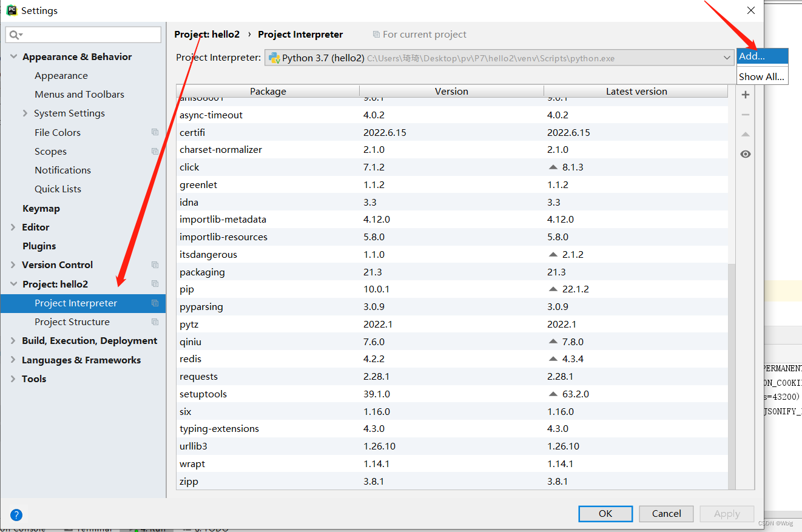Expand the Build, Execution, Deployment section
802x532 pixels.
pyautogui.click(x=13, y=341)
